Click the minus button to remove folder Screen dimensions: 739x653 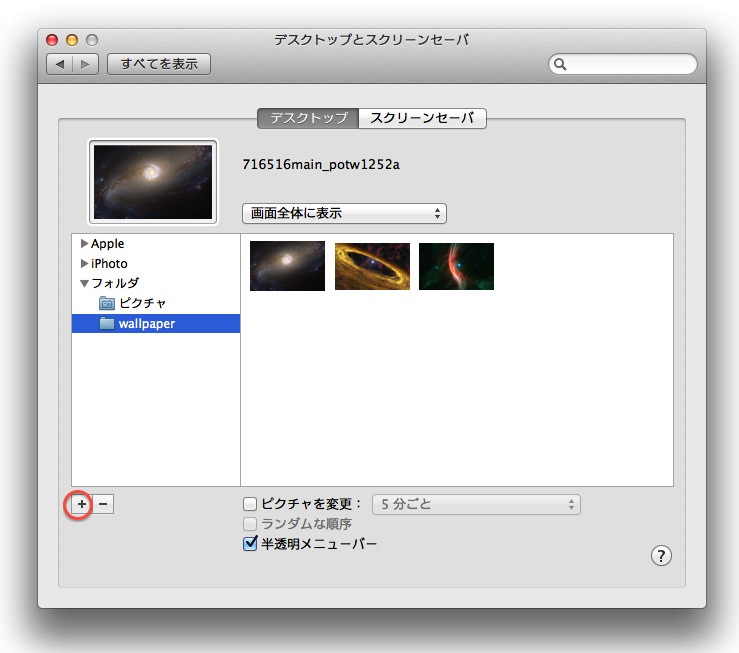click(104, 505)
